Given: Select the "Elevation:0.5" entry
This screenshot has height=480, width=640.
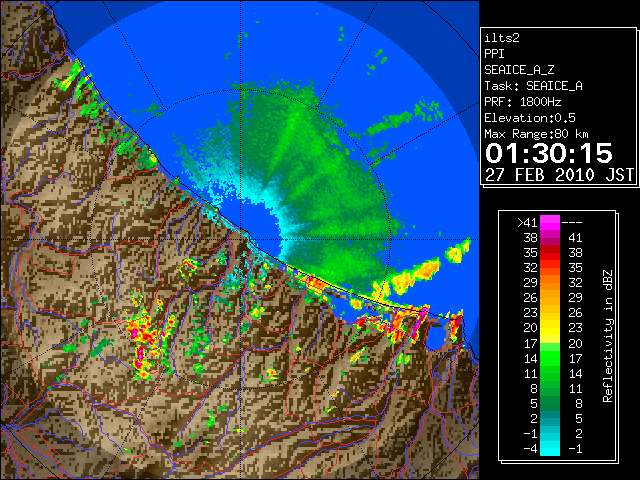Looking at the screenshot, I should coord(530,118).
